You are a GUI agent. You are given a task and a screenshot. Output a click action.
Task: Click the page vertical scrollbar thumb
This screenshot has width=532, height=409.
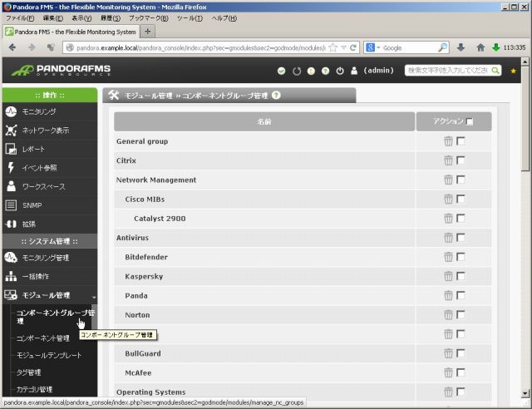(525, 119)
